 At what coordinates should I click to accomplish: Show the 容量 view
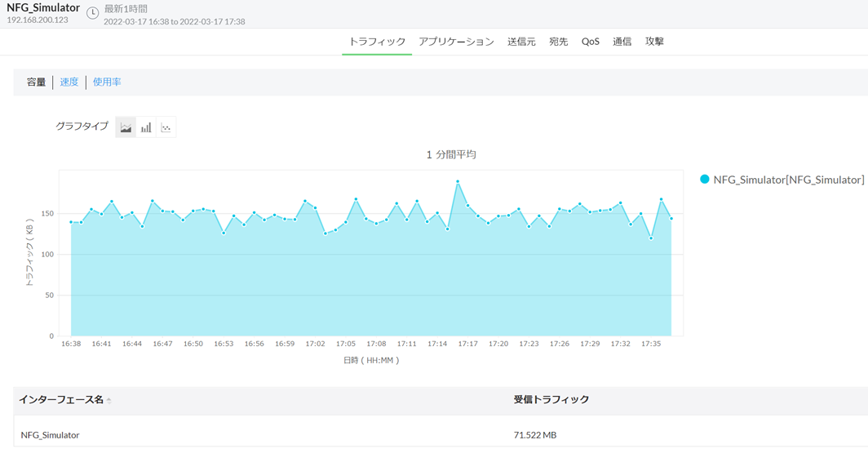pos(36,82)
